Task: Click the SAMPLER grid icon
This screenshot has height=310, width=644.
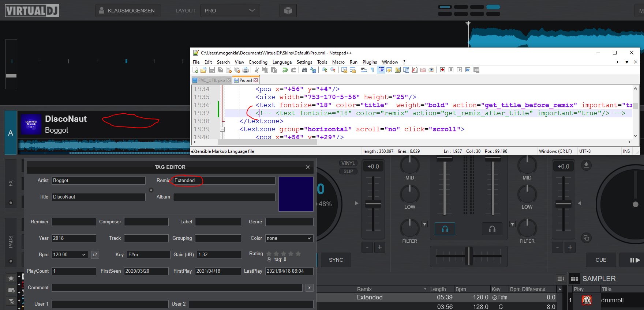Action: click(574, 279)
